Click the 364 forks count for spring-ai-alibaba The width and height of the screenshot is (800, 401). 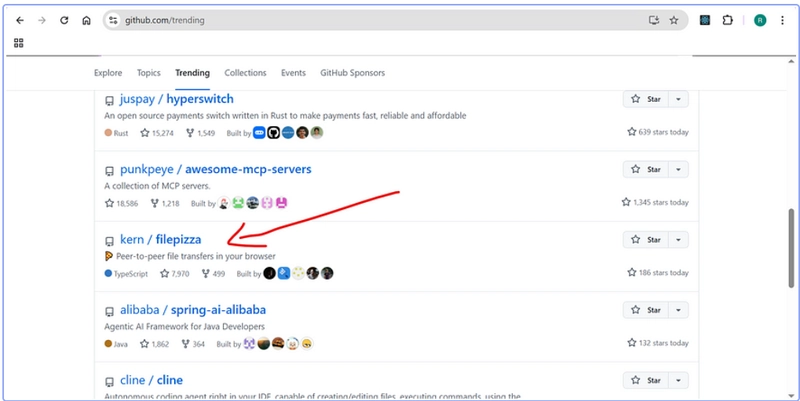(x=193, y=344)
